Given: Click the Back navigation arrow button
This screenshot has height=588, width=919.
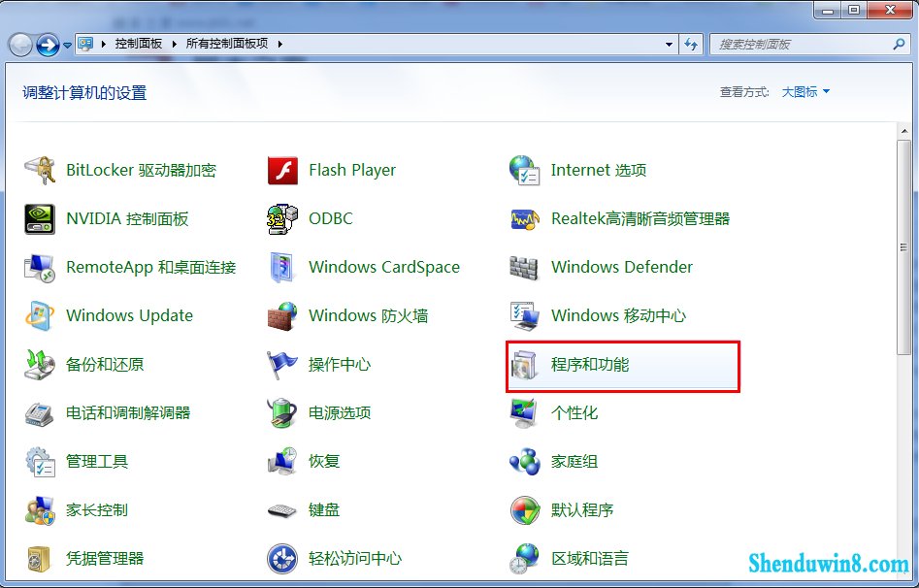Looking at the screenshot, I should [20, 45].
